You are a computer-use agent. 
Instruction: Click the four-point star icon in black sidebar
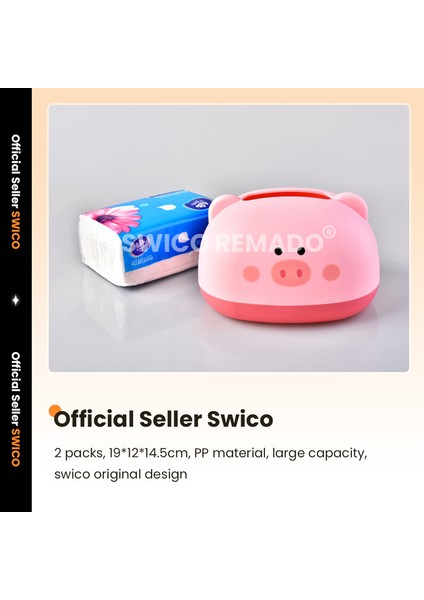coord(16,300)
